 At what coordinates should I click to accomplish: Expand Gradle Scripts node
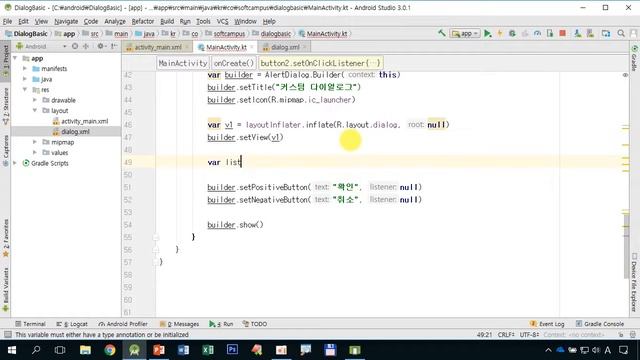pyautogui.click(x=15, y=163)
